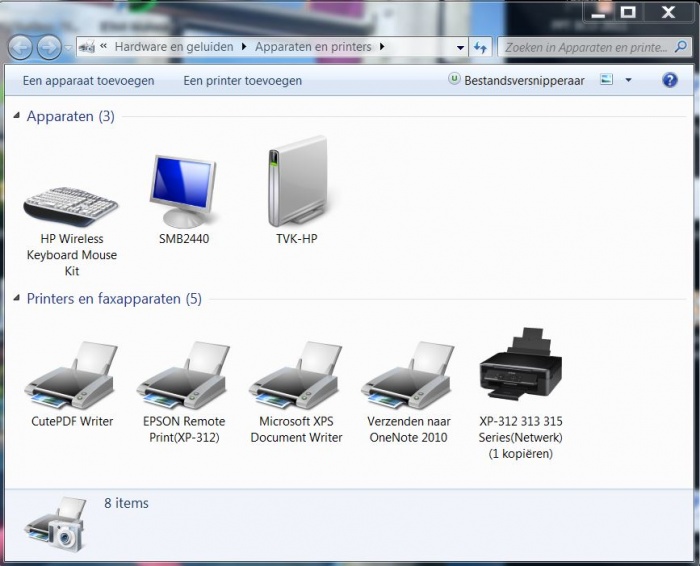Click the Printers en faxapparaten (5) heading
This screenshot has height=566, width=700.
pos(114,299)
